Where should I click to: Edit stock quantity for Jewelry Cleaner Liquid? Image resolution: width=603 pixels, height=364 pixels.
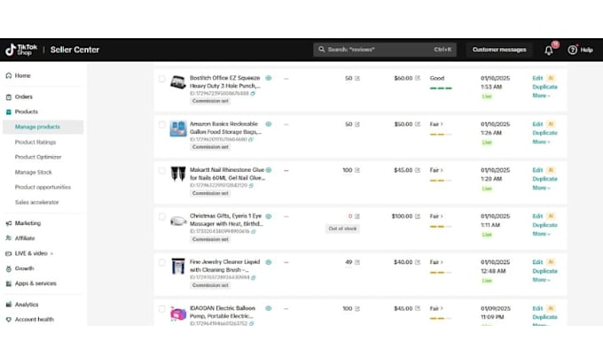(x=357, y=262)
